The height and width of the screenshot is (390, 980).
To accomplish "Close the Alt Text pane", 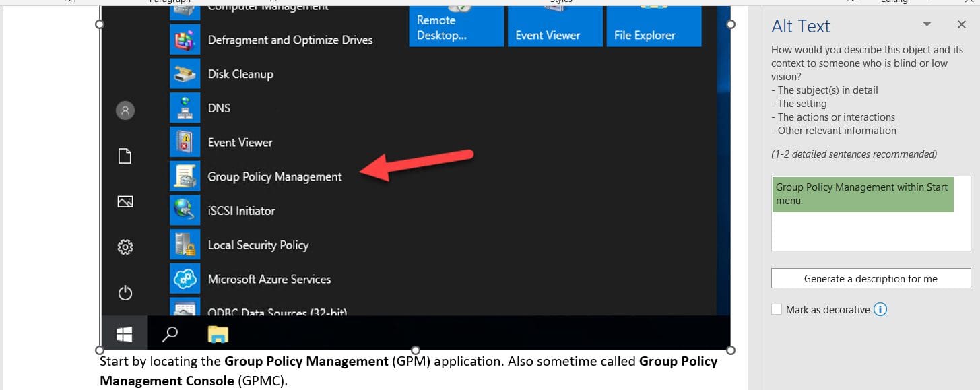I will (x=961, y=24).
